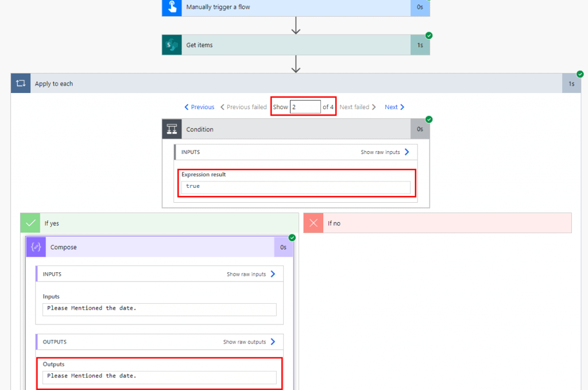Collapse the Get items action card
This screenshot has height=390, width=588.
coord(296,45)
